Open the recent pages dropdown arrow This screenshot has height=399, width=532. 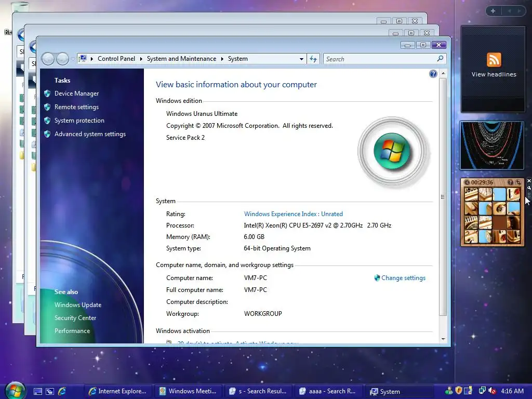coord(72,59)
